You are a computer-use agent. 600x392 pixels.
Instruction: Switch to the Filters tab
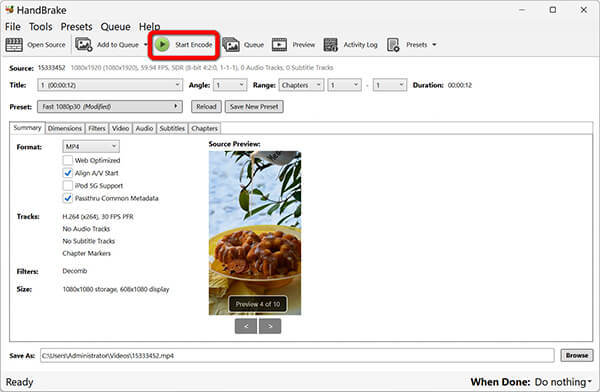(97, 128)
